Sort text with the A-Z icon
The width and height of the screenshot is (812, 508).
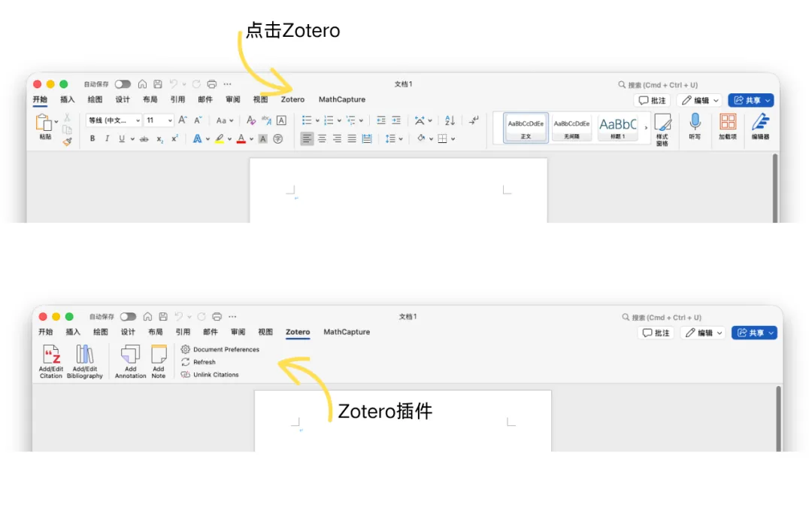[450, 120]
